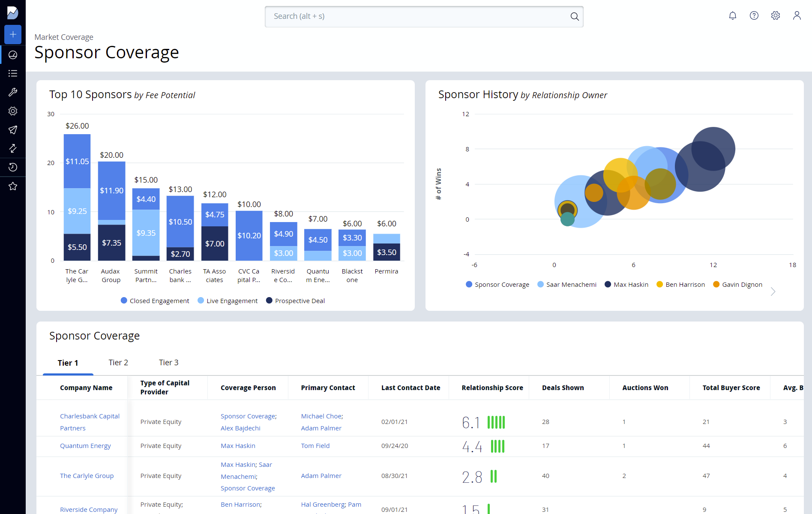
Task: Click the Audax Group $7.35 bar segment
Action: pyautogui.click(x=111, y=243)
